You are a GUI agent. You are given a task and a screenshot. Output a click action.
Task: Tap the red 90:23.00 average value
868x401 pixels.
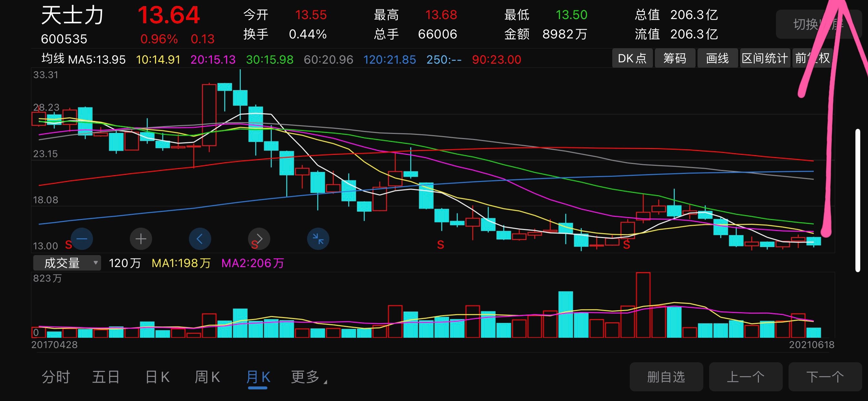[x=496, y=60]
